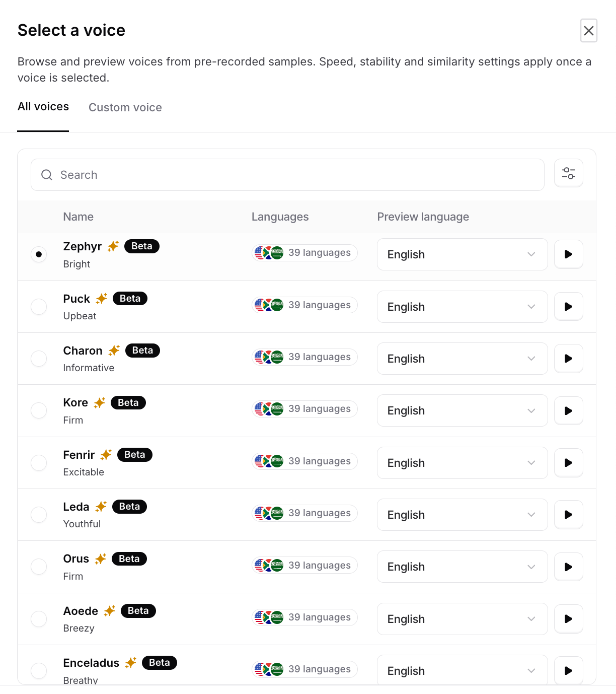
Task: Expand Leda's preview language dropdown
Action: tap(462, 515)
